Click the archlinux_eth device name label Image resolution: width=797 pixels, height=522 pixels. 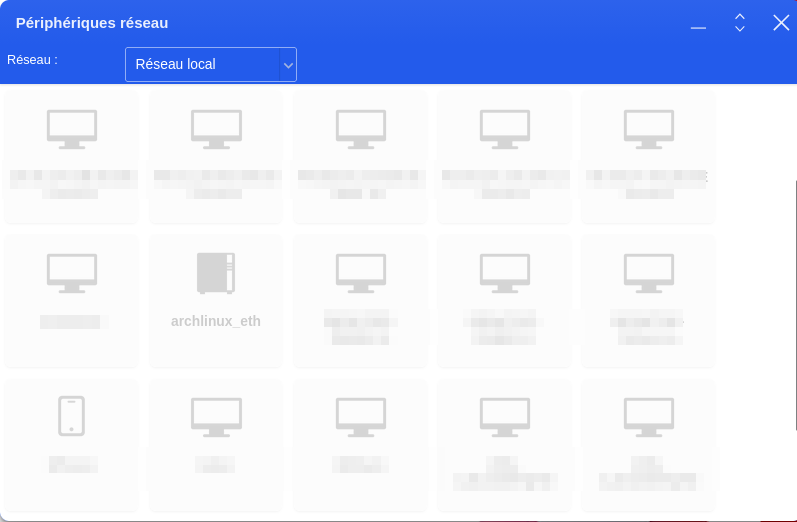215,321
